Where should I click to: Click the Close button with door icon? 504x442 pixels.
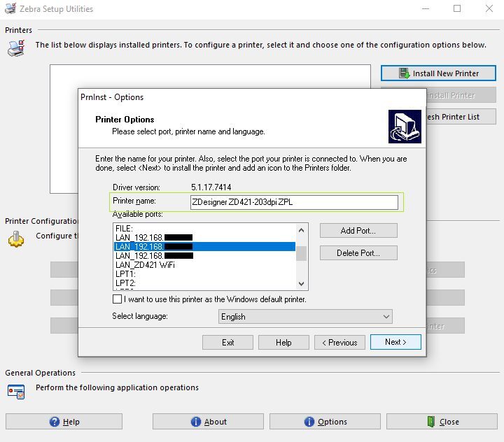coord(442,422)
